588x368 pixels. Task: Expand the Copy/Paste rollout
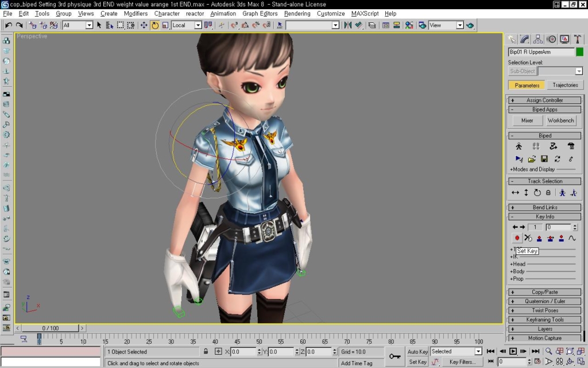pos(544,292)
